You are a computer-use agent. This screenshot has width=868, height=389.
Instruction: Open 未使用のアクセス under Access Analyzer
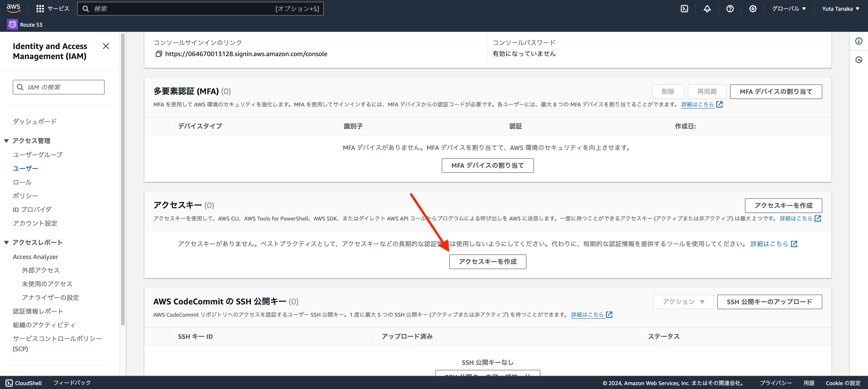point(47,284)
